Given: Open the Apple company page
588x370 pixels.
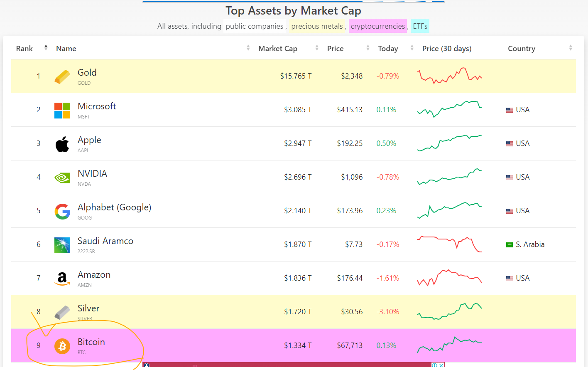Looking at the screenshot, I should [x=89, y=140].
